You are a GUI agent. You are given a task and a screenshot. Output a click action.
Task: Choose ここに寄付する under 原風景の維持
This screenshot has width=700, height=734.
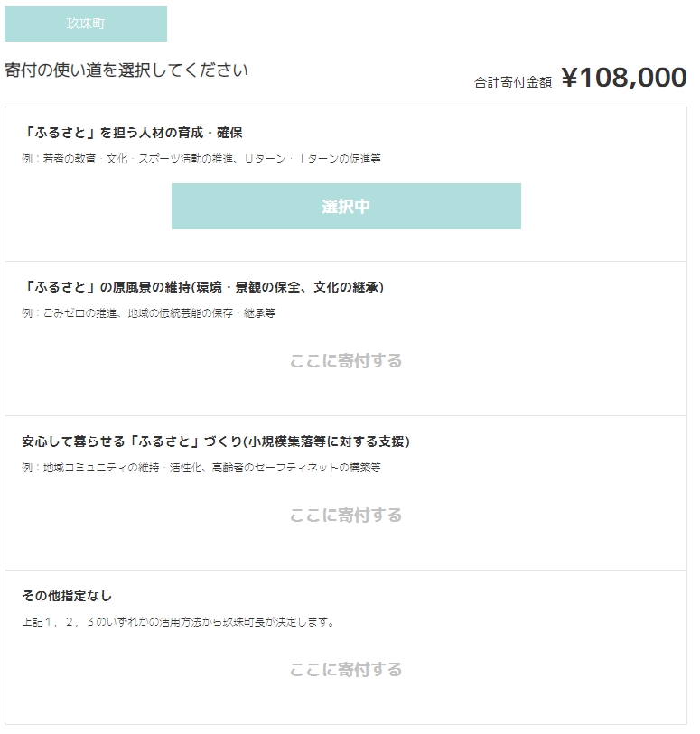[x=346, y=361]
